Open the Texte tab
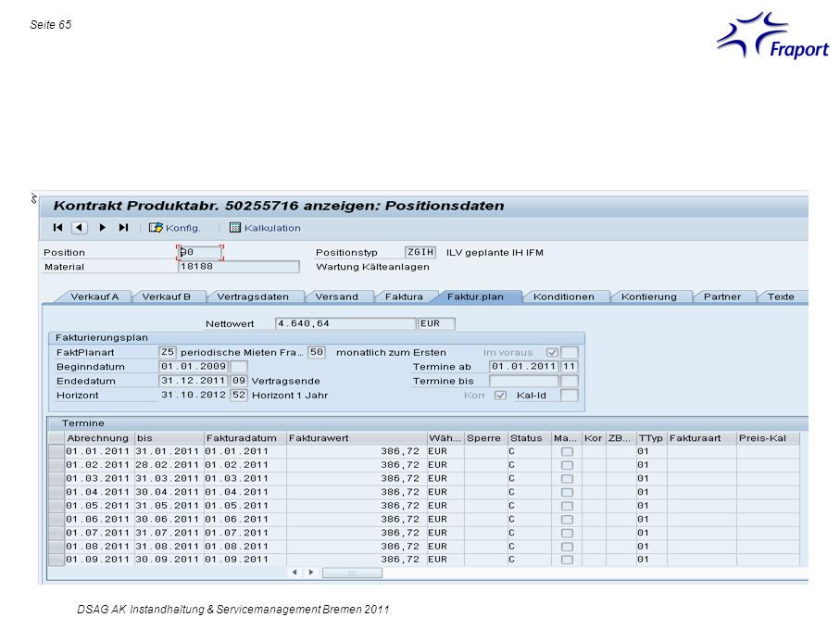Image resolution: width=840 pixels, height=630 pixels. [x=781, y=296]
